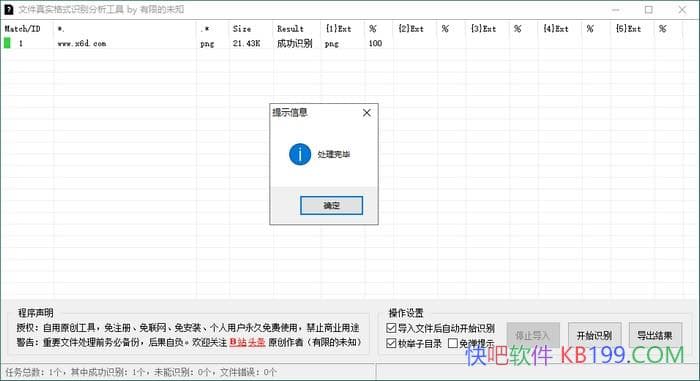This screenshot has width=700, height=381.
Task: Click the green match indicator in row 1
Action: [7, 43]
